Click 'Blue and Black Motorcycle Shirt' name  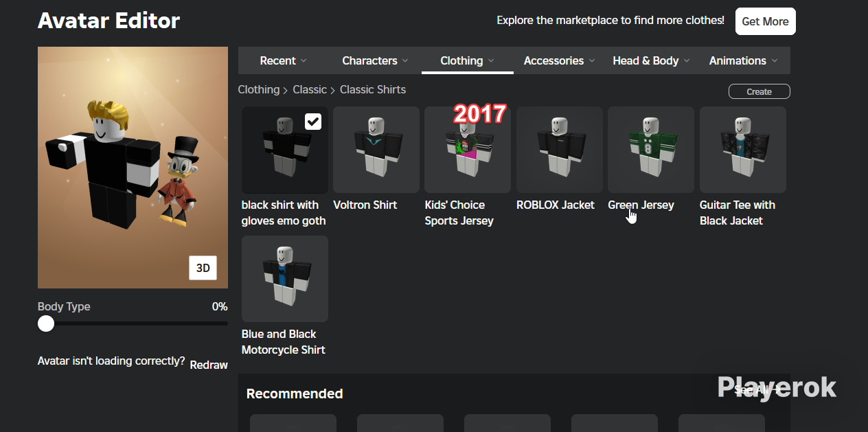[x=283, y=342]
